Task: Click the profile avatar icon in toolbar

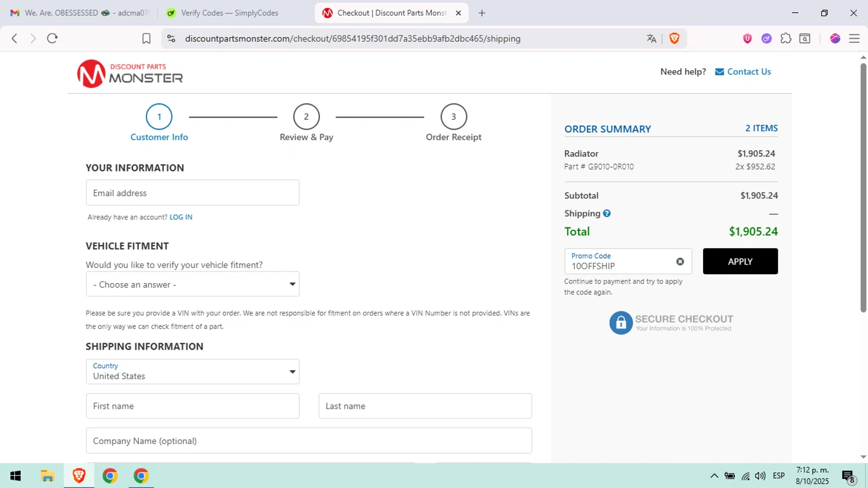Action: click(834, 38)
